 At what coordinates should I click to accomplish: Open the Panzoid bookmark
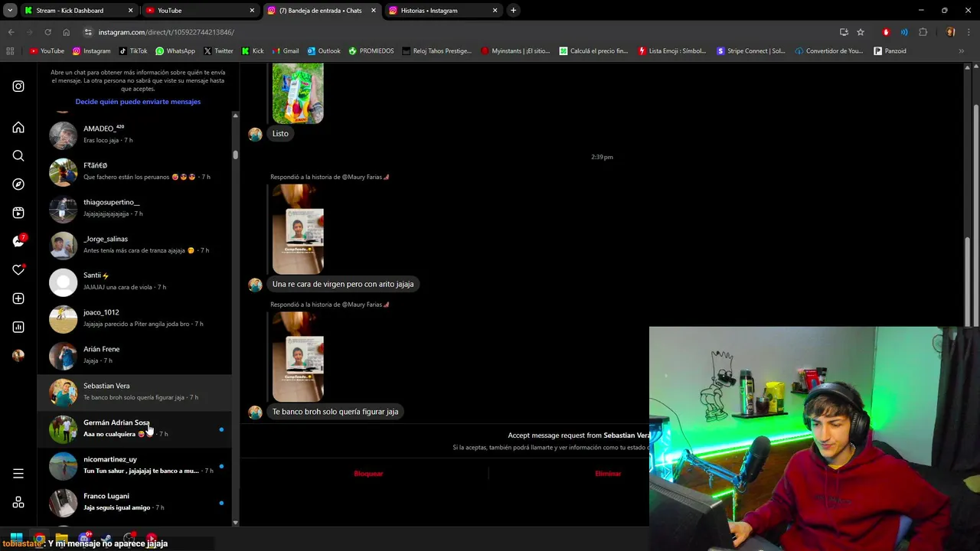[890, 51]
